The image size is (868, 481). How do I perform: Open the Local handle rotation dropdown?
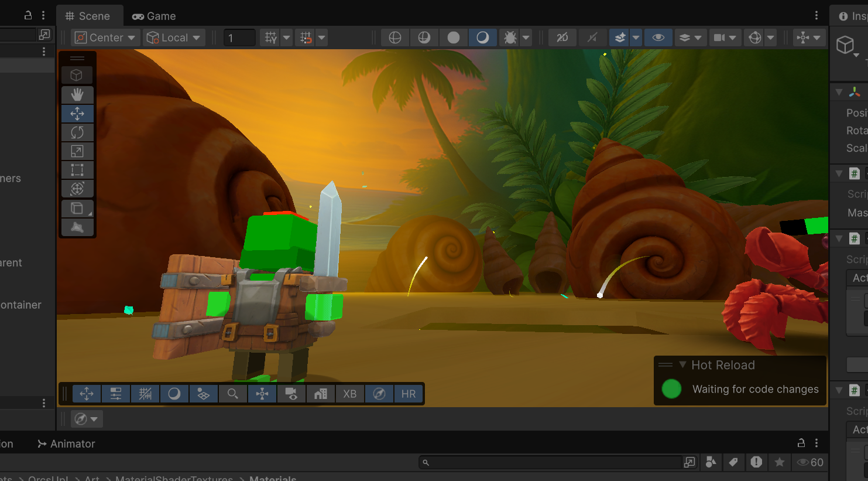(174, 37)
